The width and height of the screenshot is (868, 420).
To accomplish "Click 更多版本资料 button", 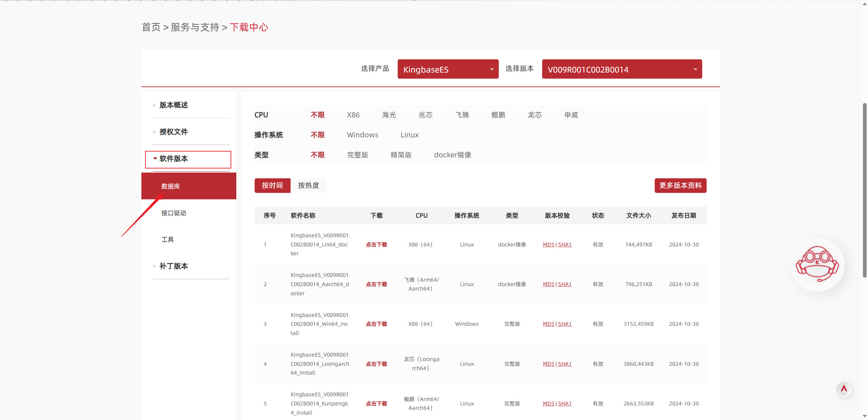I will point(680,185).
